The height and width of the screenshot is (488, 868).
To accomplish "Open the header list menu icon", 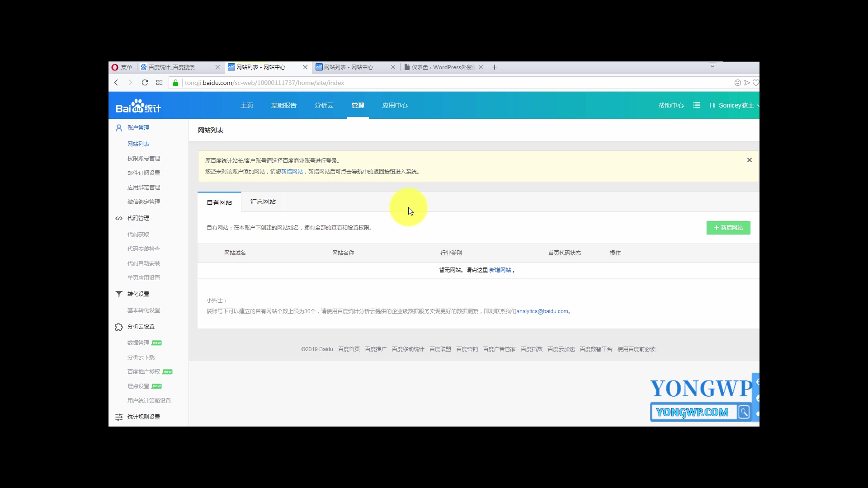I will click(696, 105).
